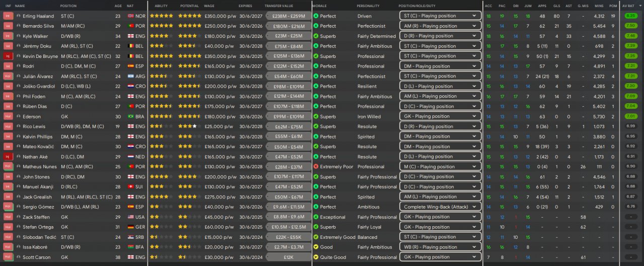This screenshot has height=266, width=644.
Task: Click the Argentina flag next to ARG
Action: 131,76
